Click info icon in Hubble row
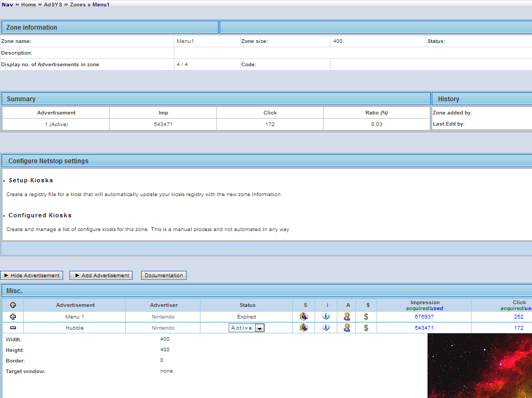 326,328
